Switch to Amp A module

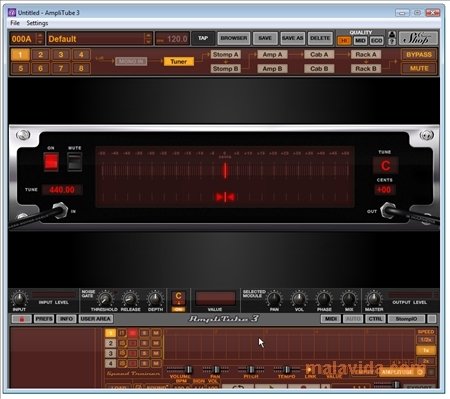point(272,54)
